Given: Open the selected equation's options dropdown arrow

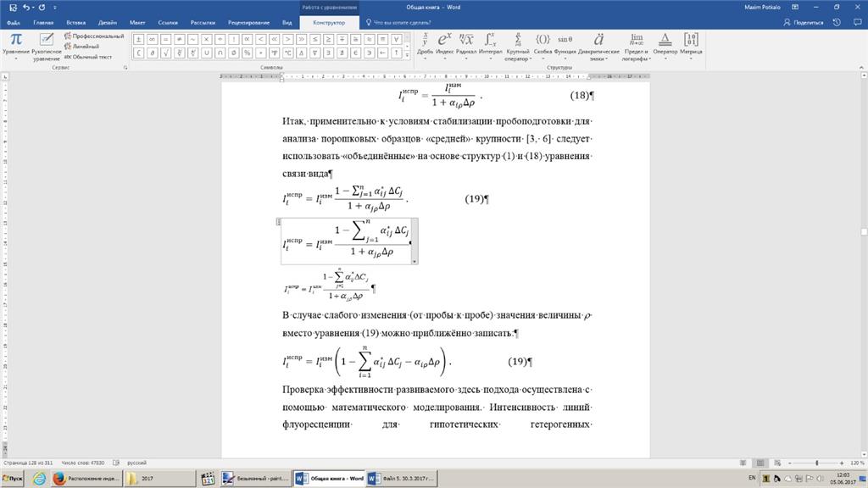Looking at the screenshot, I should (x=415, y=261).
